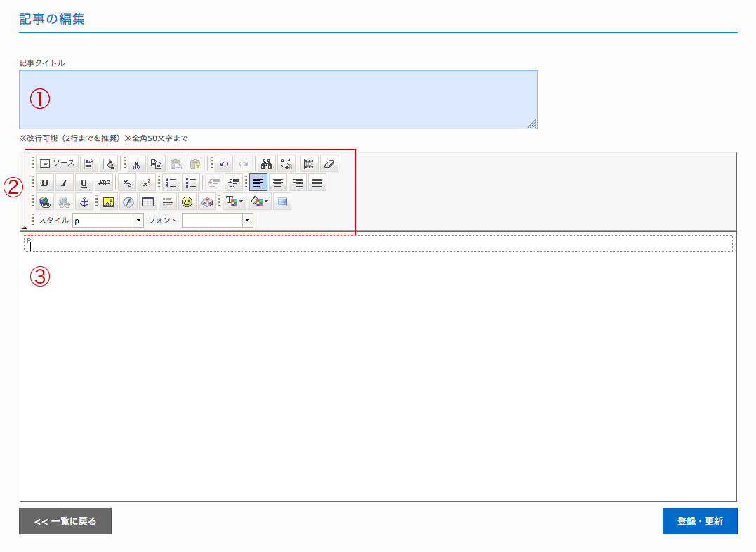Open the フォント font dropdown

[x=218, y=221]
